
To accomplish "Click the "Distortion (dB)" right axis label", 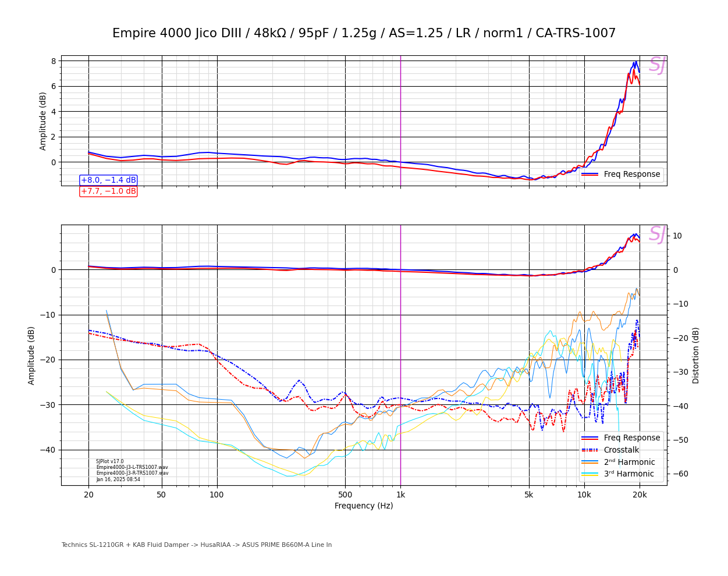I will pyautogui.click(x=696, y=355).
